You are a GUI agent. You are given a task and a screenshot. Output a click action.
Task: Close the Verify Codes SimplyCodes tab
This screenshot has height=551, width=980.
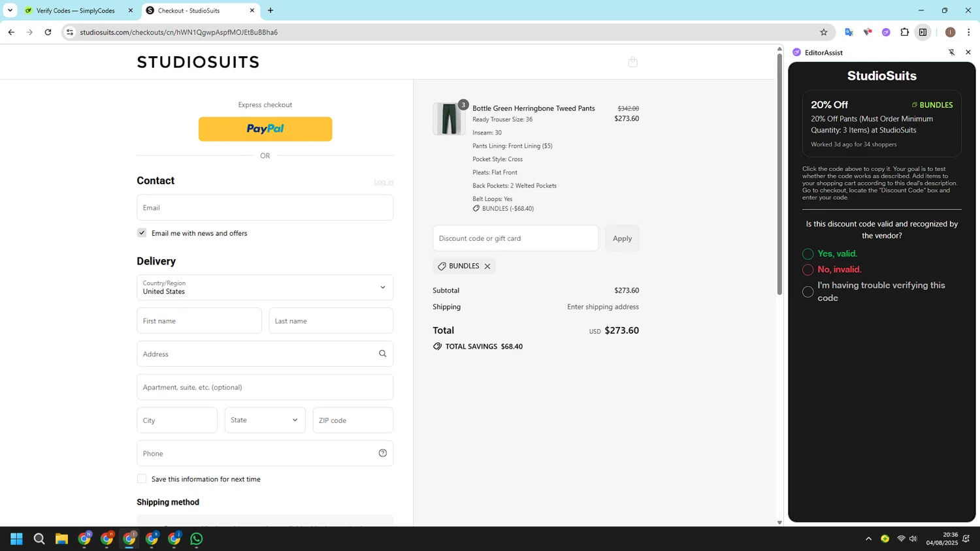[x=130, y=10]
